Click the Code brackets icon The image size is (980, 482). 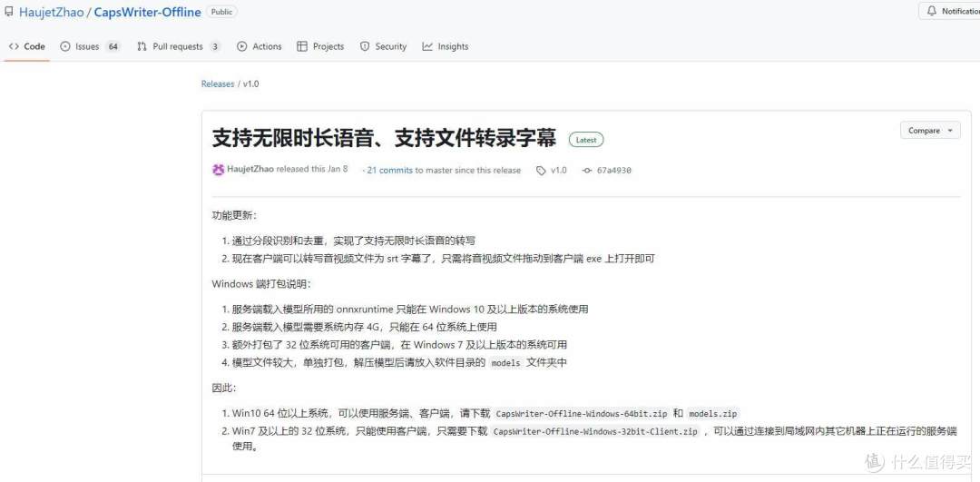click(14, 46)
